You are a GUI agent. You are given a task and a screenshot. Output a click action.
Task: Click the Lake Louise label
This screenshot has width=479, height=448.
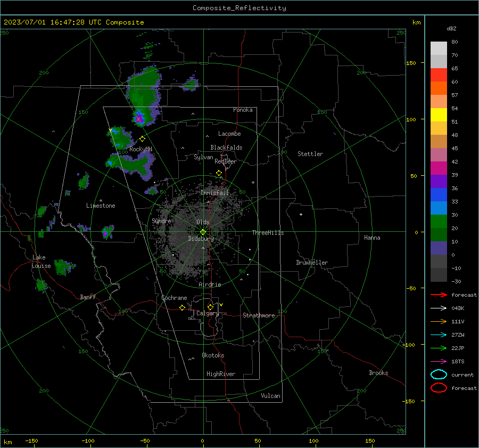[x=41, y=262]
